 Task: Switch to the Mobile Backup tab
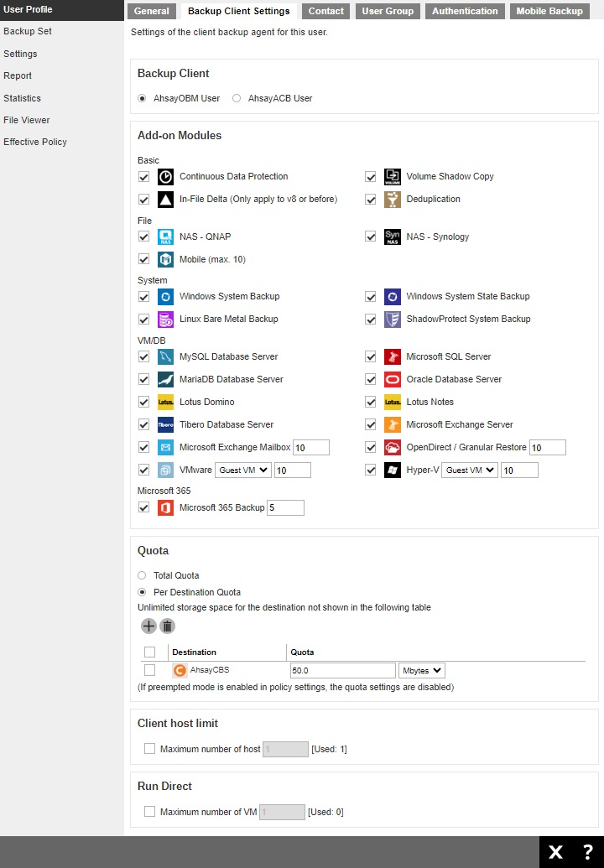[549, 11]
